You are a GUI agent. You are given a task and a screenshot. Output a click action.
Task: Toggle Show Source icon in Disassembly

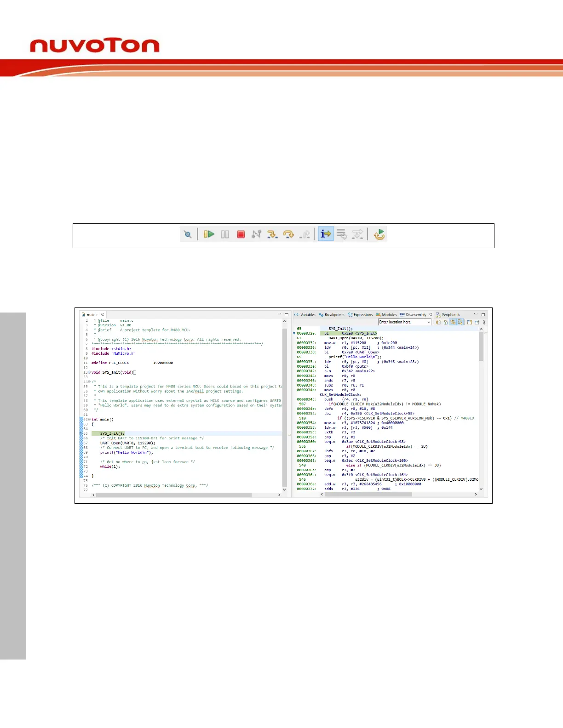tap(460, 322)
